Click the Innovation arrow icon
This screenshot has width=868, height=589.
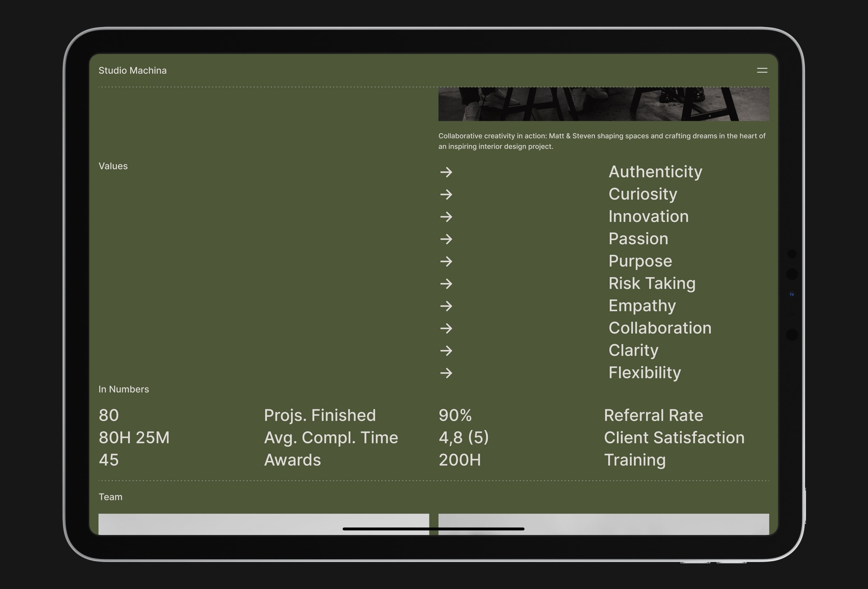445,216
